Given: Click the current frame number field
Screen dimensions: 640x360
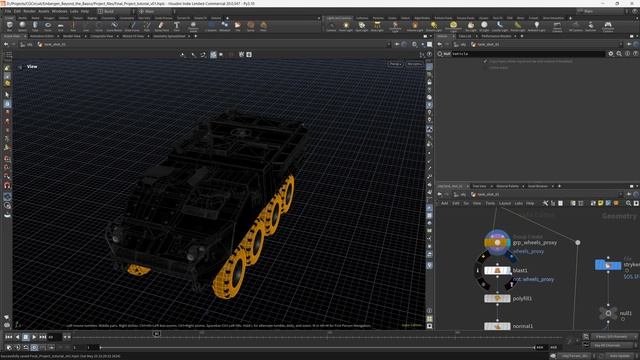Looking at the screenshot, I should [x=54, y=337].
